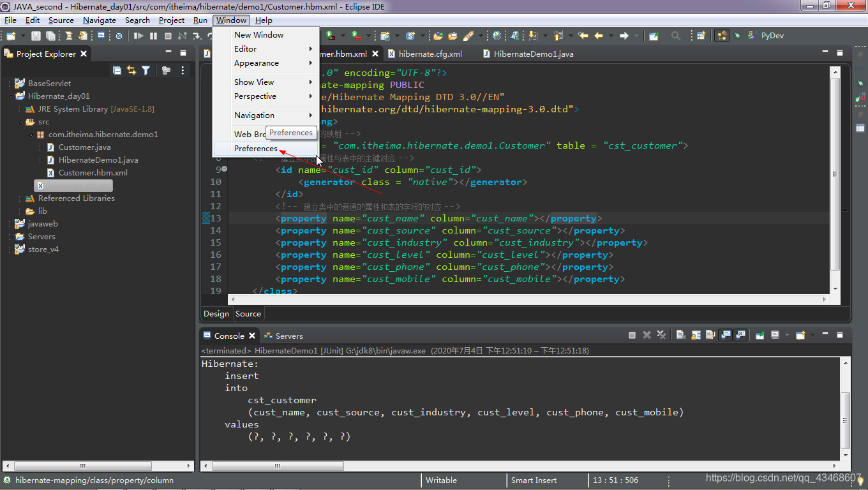The width and height of the screenshot is (868, 490).
Task: Click the Save All toolbar icon
Action: point(50,36)
